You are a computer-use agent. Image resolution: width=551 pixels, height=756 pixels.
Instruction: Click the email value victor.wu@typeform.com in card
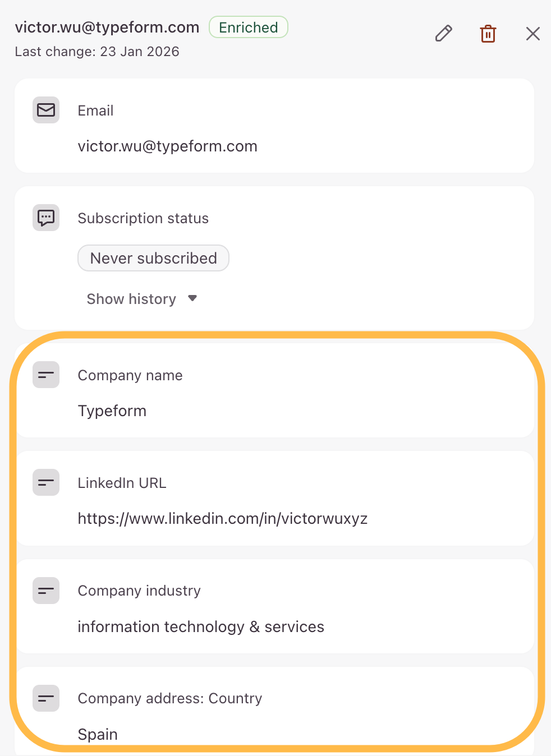167,146
